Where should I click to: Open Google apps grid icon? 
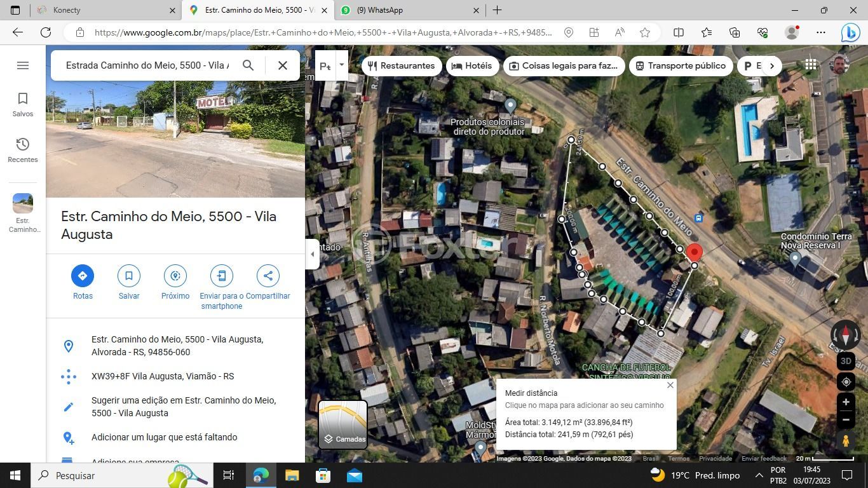(810, 65)
